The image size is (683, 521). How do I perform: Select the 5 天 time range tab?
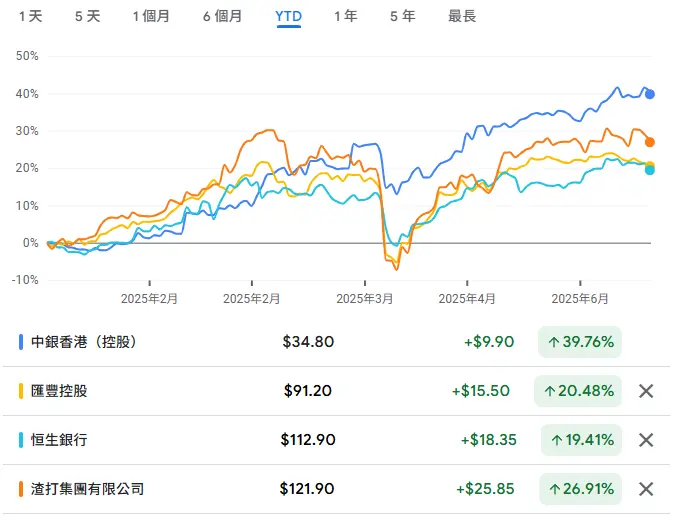point(88,17)
